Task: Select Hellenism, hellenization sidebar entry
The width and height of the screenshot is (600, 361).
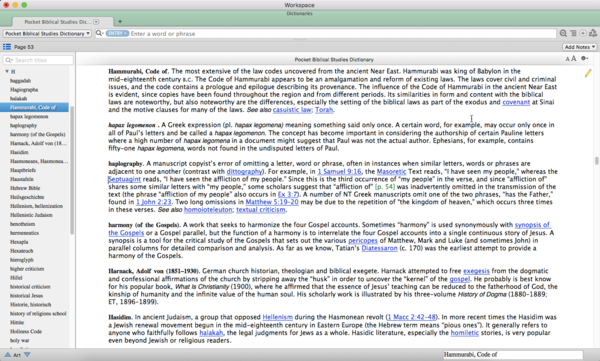Action: (x=36, y=206)
